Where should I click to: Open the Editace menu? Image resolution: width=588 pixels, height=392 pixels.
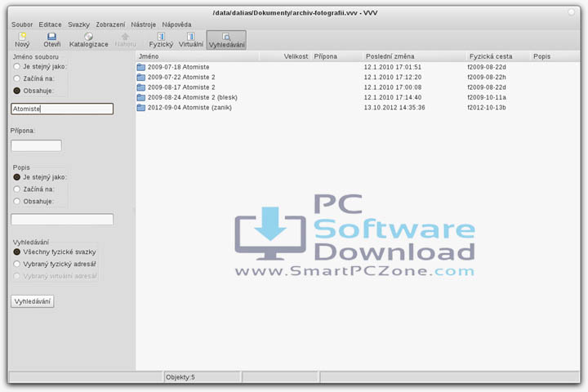click(50, 24)
